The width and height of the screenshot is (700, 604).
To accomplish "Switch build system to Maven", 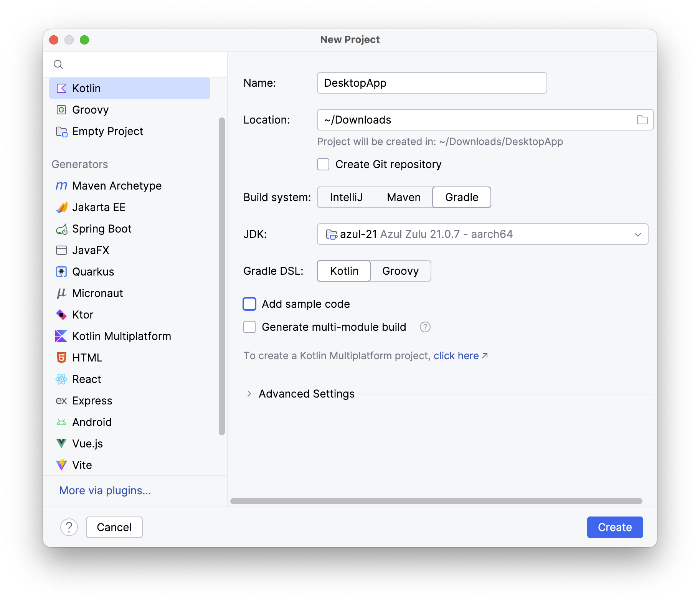I will point(404,197).
